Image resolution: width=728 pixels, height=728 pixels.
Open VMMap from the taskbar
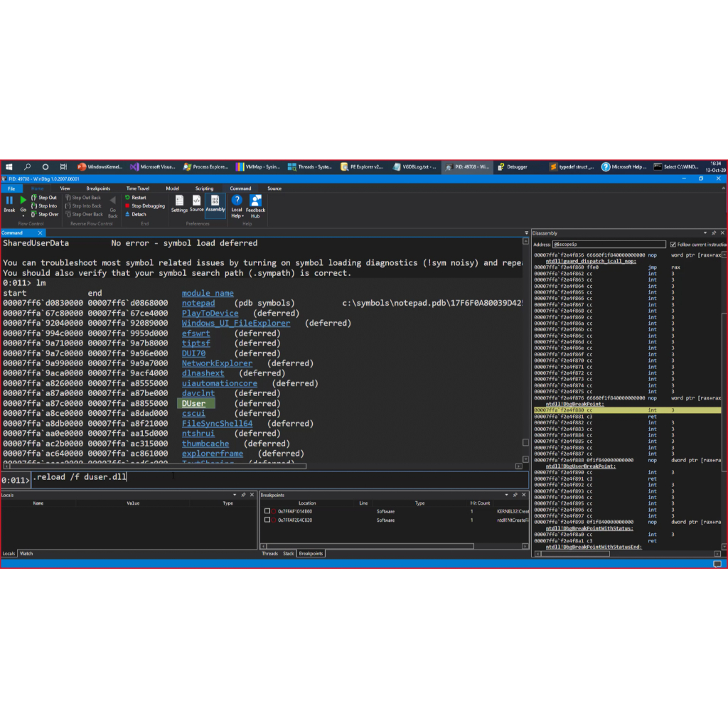[x=258, y=166]
